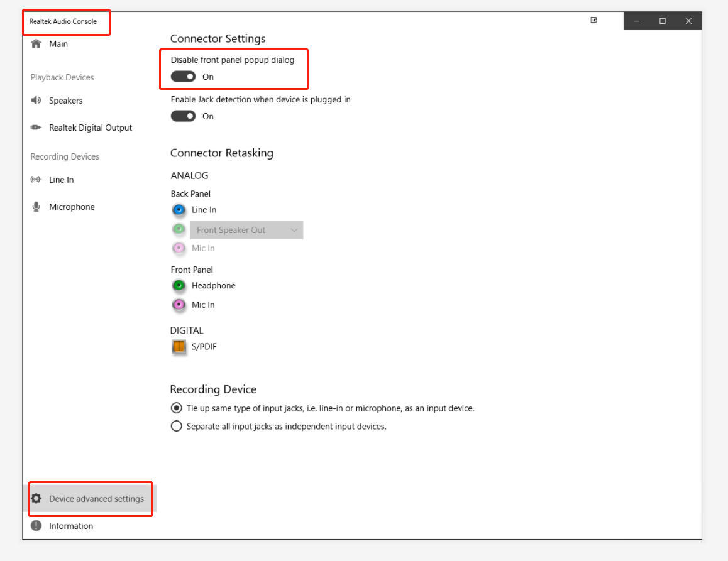Screen dimensions: 728x561
Task: Click the Realtek Digital Output connector icon
Action: (36, 127)
